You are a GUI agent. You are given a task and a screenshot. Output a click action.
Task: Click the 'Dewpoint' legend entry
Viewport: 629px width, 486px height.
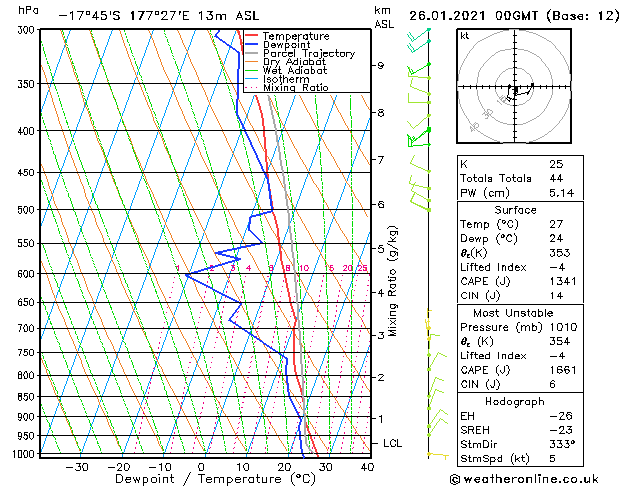286,45
